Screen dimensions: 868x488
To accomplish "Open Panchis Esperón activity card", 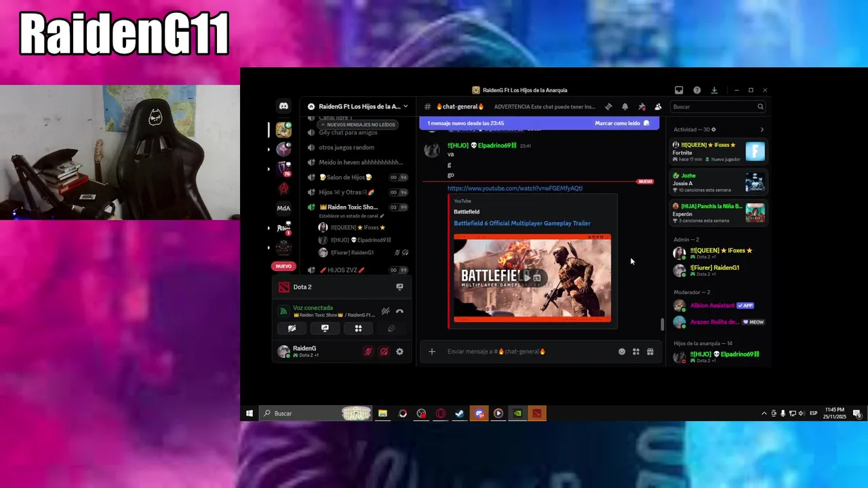I will coord(718,213).
